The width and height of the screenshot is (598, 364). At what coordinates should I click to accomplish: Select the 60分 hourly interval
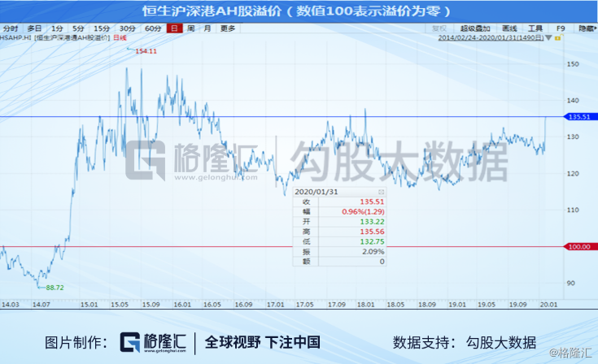click(153, 28)
